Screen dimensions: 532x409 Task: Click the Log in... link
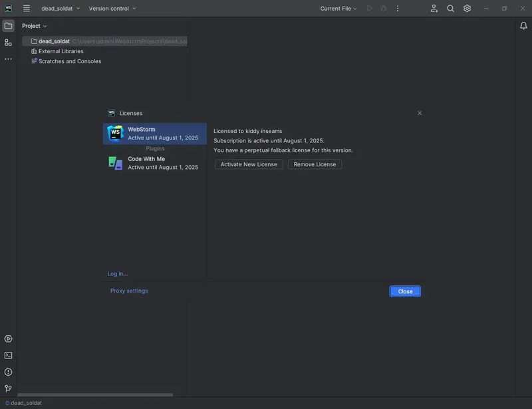click(x=118, y=273)
